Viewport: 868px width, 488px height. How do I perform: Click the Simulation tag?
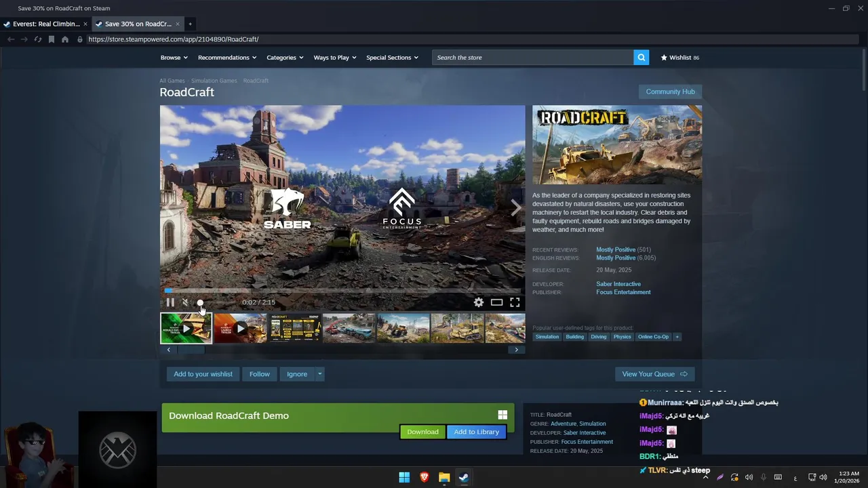tap(547, 337)
